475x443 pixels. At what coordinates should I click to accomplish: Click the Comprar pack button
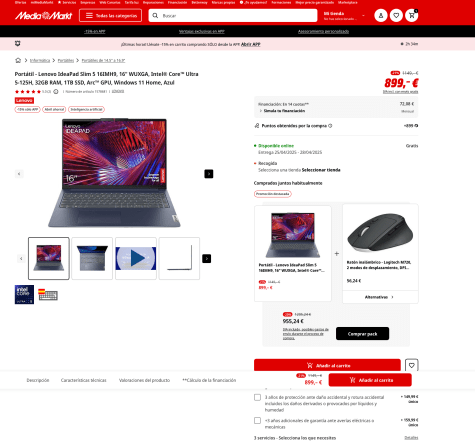tap(362, 334)
